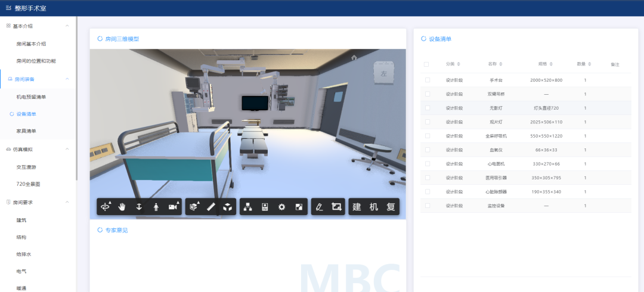Open the camera view tool
644x292 pixels.
tap(174, 207)
